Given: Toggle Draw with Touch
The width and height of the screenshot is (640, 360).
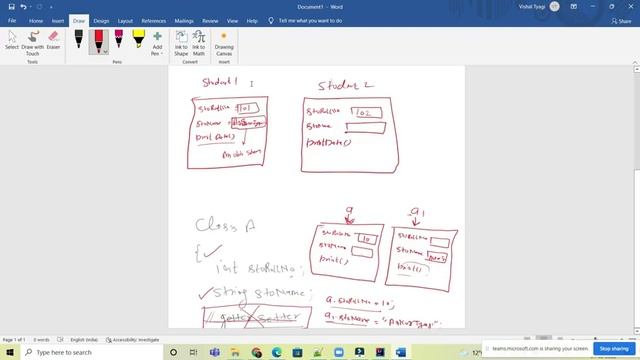Looking at the screenshot, I should 33,43.
